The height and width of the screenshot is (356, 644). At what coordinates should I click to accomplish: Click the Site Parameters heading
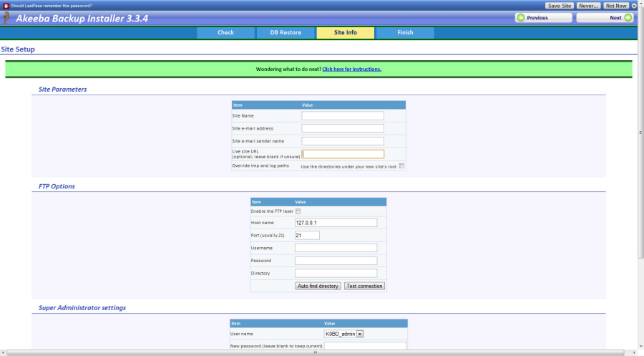62,90
